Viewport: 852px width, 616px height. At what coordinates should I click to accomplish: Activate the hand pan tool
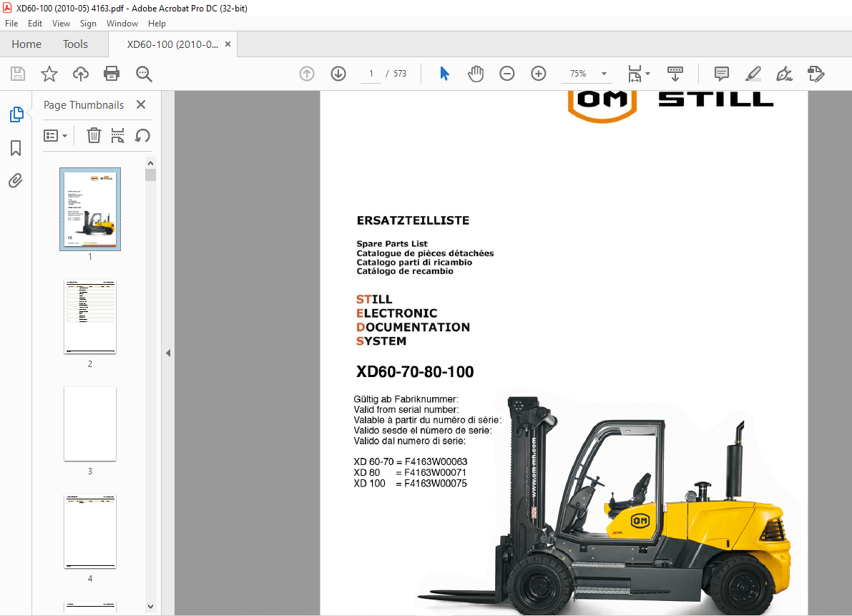tap(476, 73)
